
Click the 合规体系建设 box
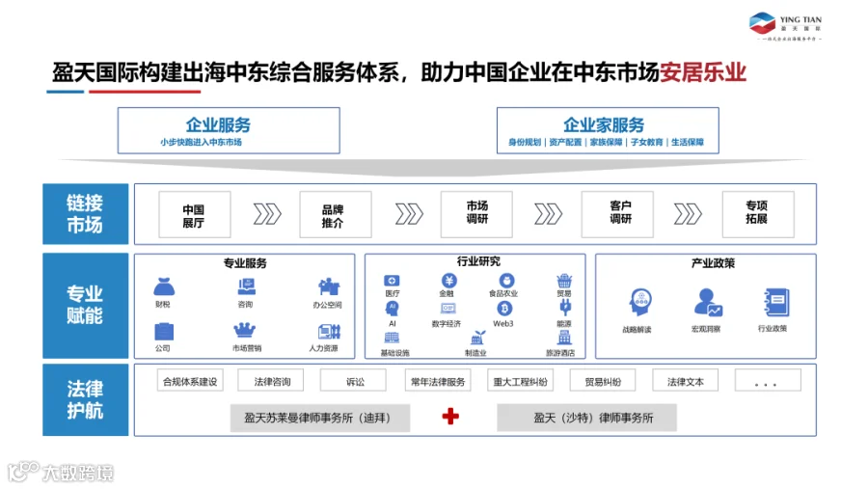click(190, 380)
